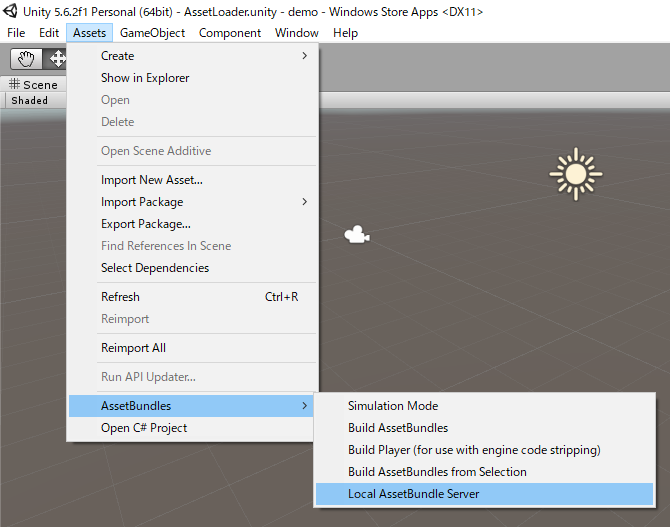
Task: Open the Component menu
Action: pos(229,33)
